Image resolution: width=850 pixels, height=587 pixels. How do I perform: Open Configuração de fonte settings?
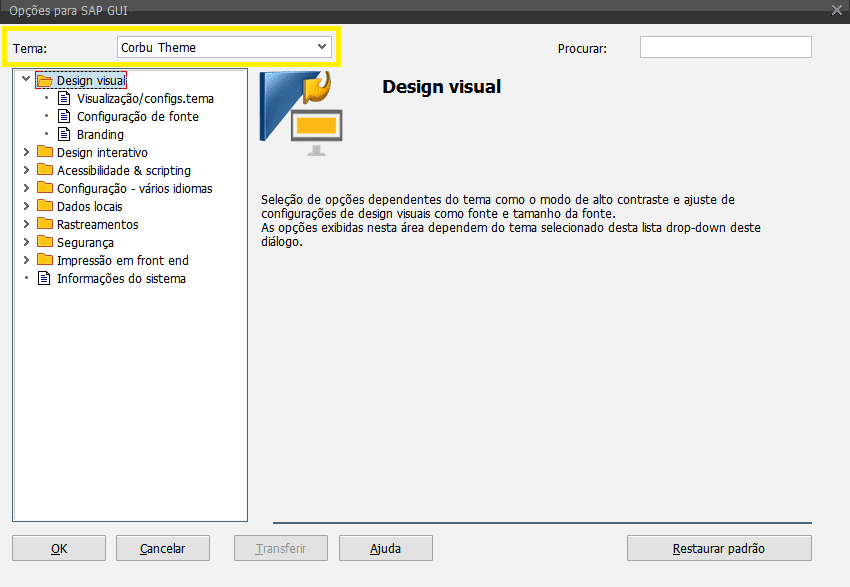tap(138, 117)
